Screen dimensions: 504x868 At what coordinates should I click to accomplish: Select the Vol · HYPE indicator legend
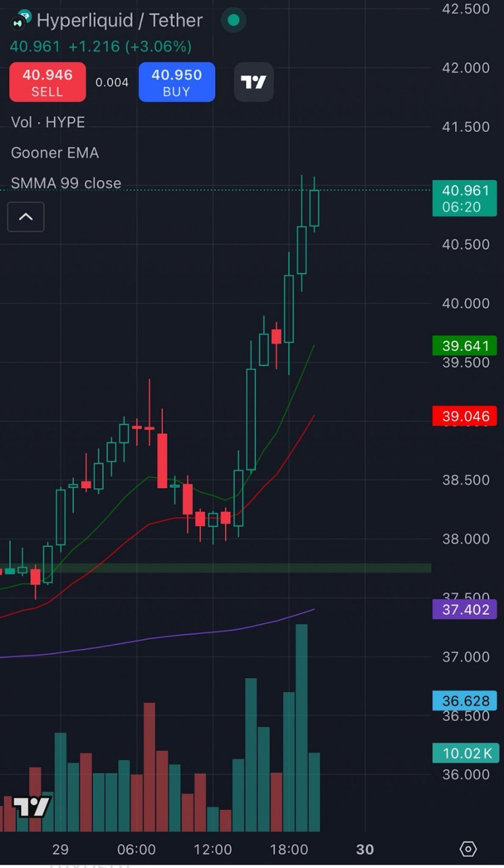click(48, 122)
